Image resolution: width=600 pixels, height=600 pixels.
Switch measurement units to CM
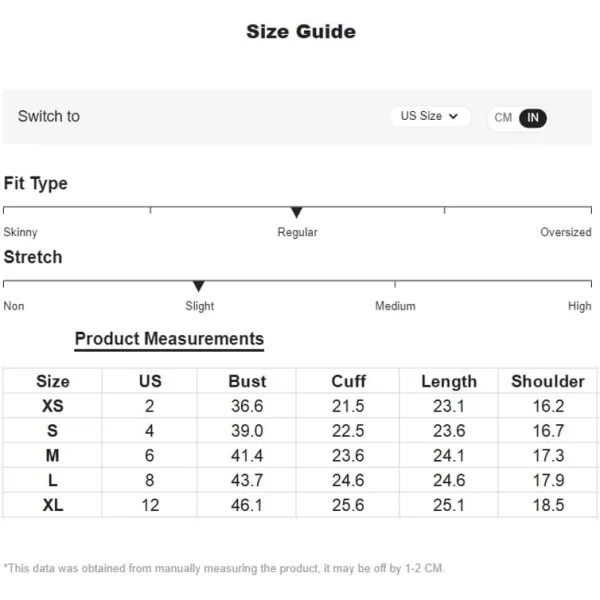click(503, 117)
